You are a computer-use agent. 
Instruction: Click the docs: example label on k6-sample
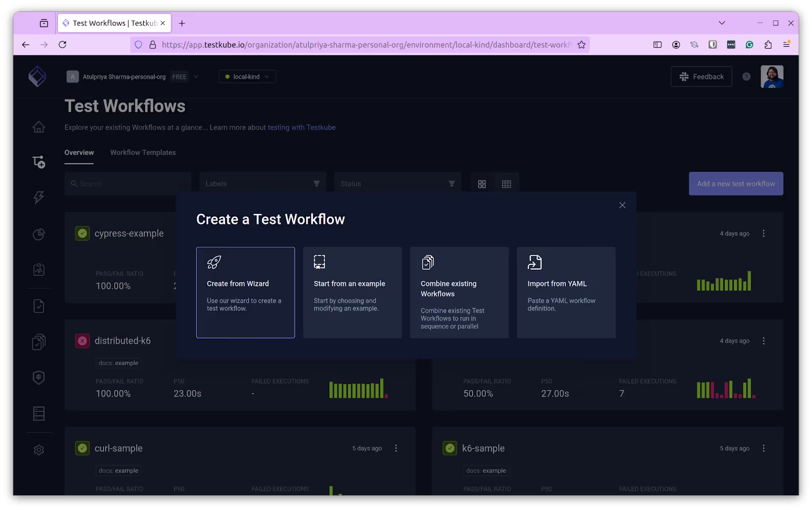pyautogui.click(x=486, y=471)
